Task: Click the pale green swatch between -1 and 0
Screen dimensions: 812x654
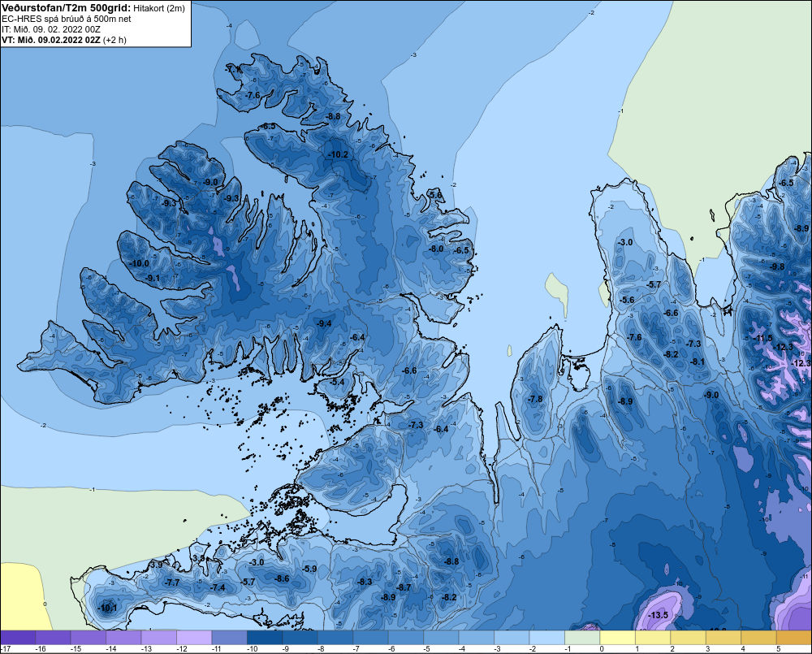Action: coord(582,638)
